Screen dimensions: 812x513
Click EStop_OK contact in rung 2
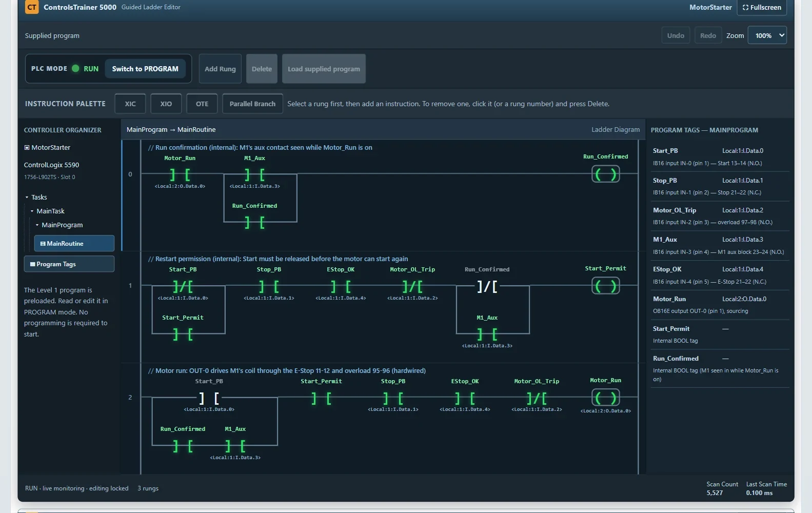(x=465, y=398)
